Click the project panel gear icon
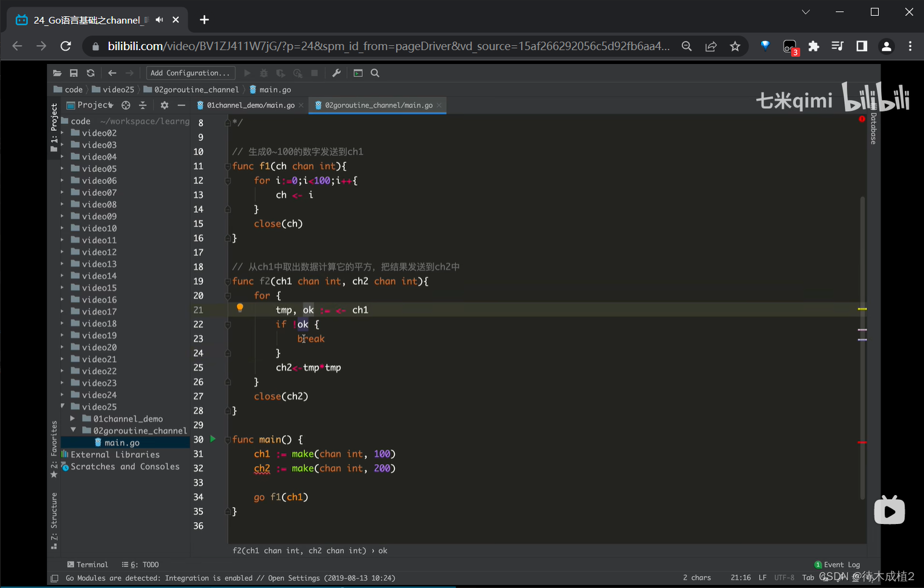924x588 pixels. tap(164, 105)
